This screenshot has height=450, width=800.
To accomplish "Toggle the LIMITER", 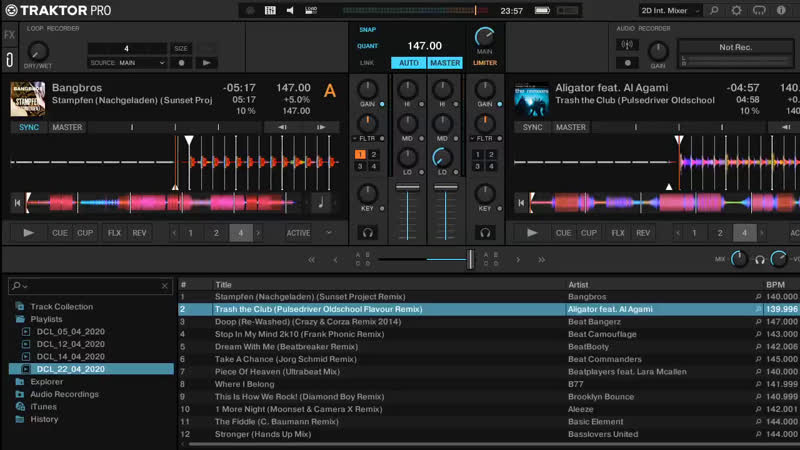I will point(485,63).
